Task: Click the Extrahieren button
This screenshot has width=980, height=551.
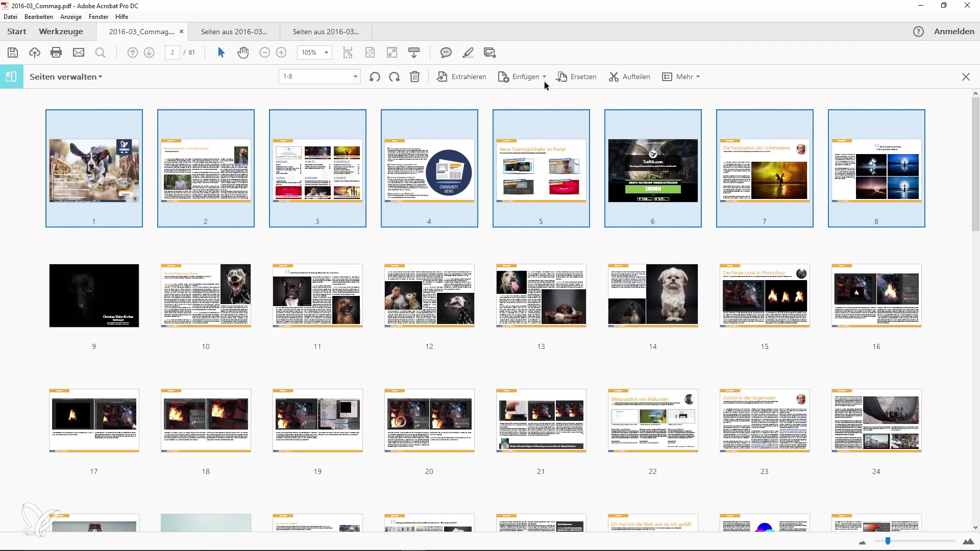Action: [x=461, y=77]
